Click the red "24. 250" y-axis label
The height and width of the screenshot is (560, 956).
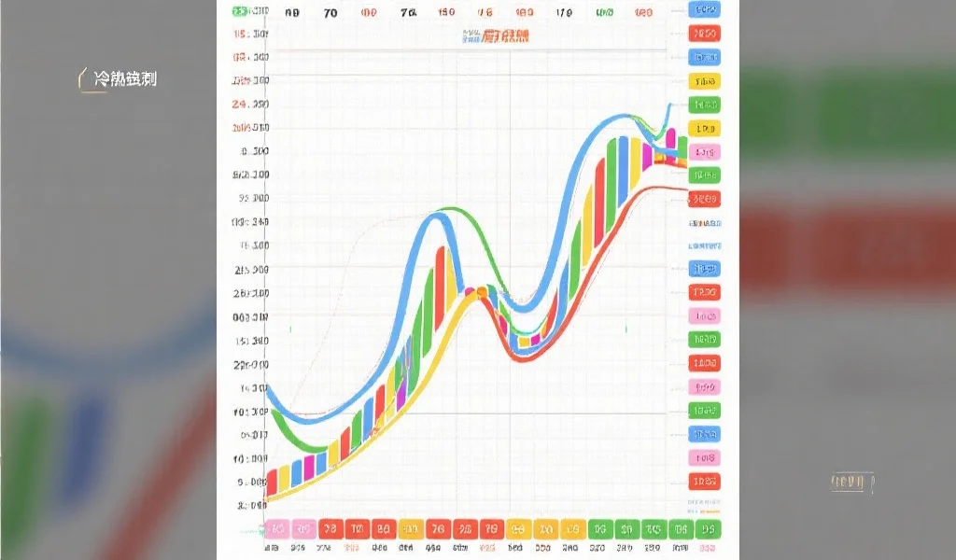tap(250, 105)
